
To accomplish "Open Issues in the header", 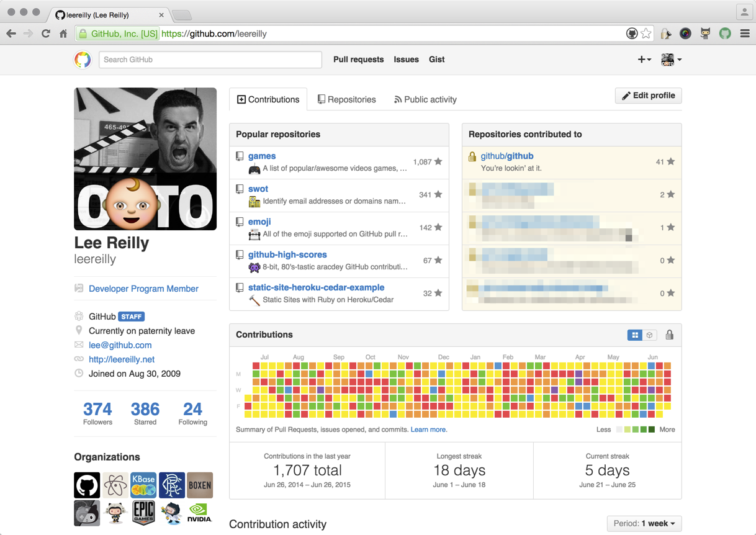I will pos(406,60).
